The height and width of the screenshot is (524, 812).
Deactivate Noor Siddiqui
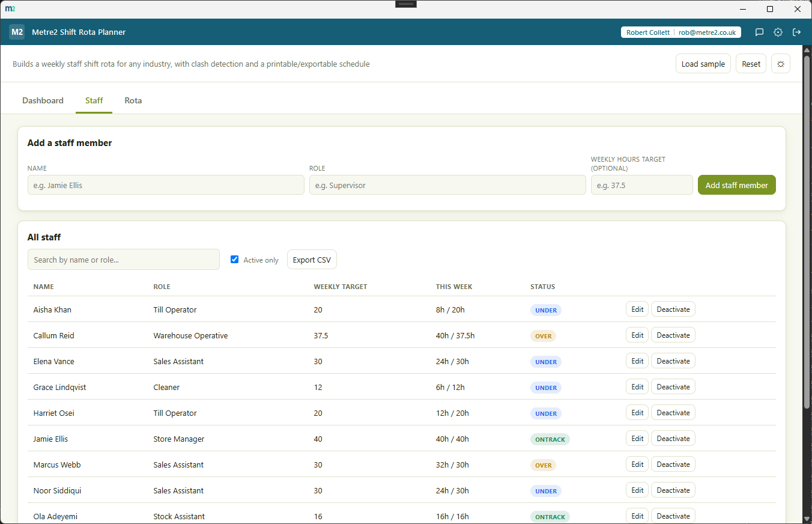point(673,490)
